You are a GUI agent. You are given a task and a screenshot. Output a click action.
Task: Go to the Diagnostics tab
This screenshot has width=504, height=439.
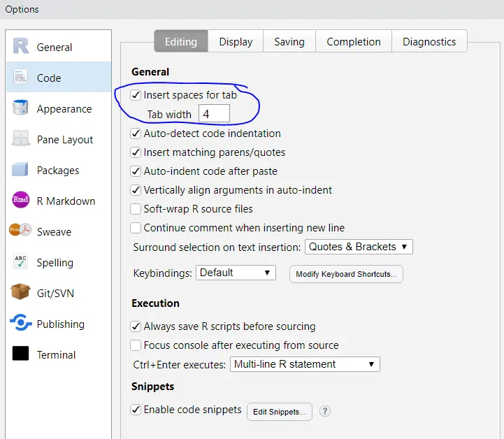[x=429, y=42]
